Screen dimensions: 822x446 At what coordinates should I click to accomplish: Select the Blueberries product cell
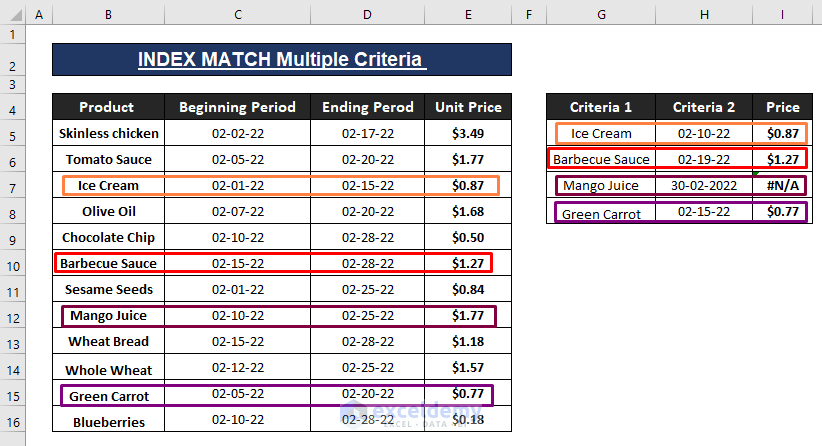pyautogui.click(x=107, y=421)
